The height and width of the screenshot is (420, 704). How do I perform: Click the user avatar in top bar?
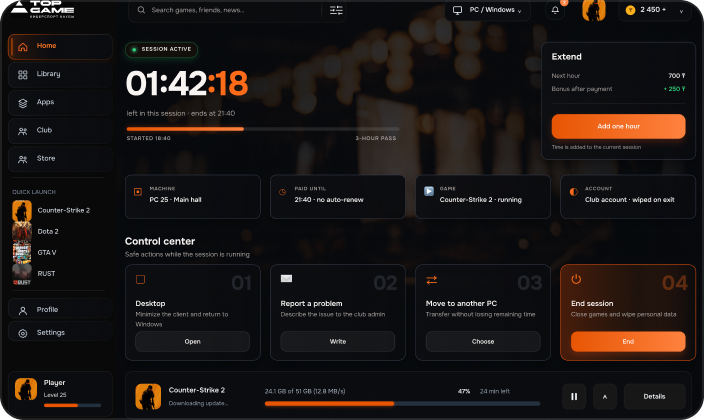tap(594, 10)
